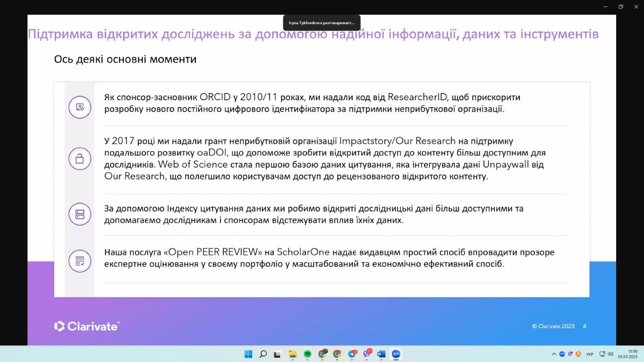Click the Iryna Tykhonkova speaker notification
The image size is (644, 362).
tap(322, 23)
